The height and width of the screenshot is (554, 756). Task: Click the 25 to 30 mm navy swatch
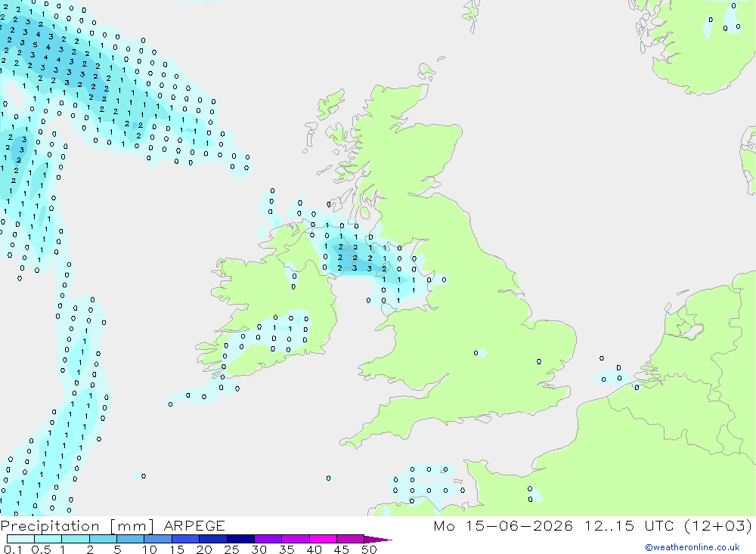(x=240, y=539)
